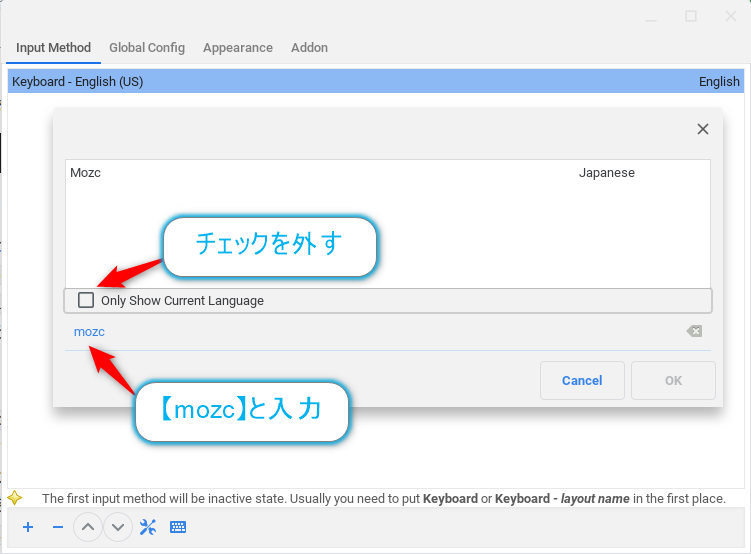The height and width of the screenshot is (554, 751).
Task: Open the Appearance tab
Action: (x=238, y=48)
